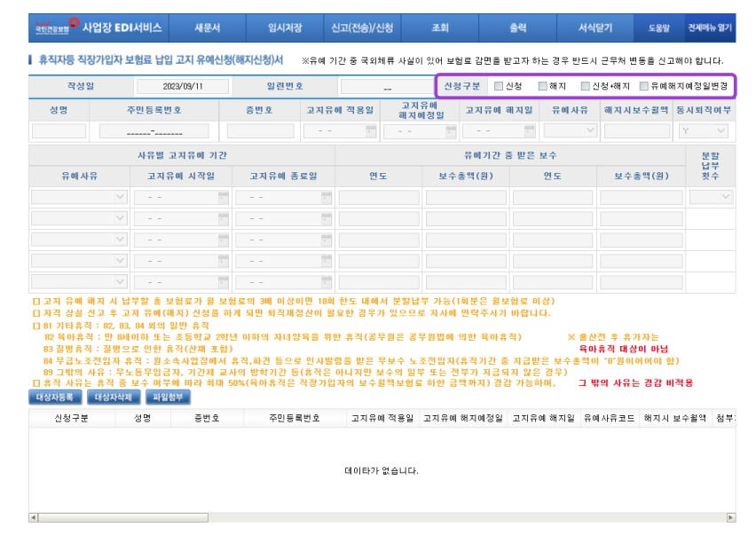
Task: Click the 파일첨부 button
Action: 166,397
